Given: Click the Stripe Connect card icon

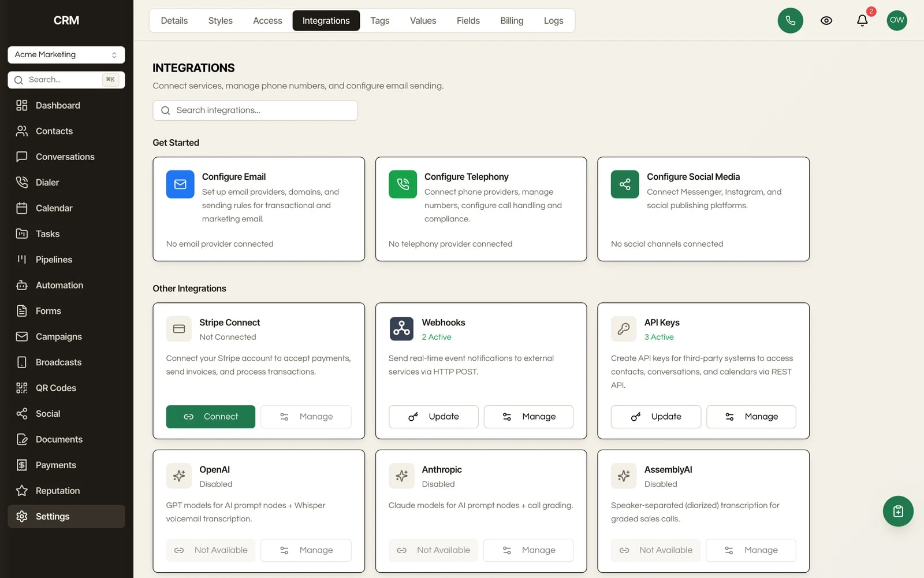Looking at the screenshot, I should click(178, 329).
